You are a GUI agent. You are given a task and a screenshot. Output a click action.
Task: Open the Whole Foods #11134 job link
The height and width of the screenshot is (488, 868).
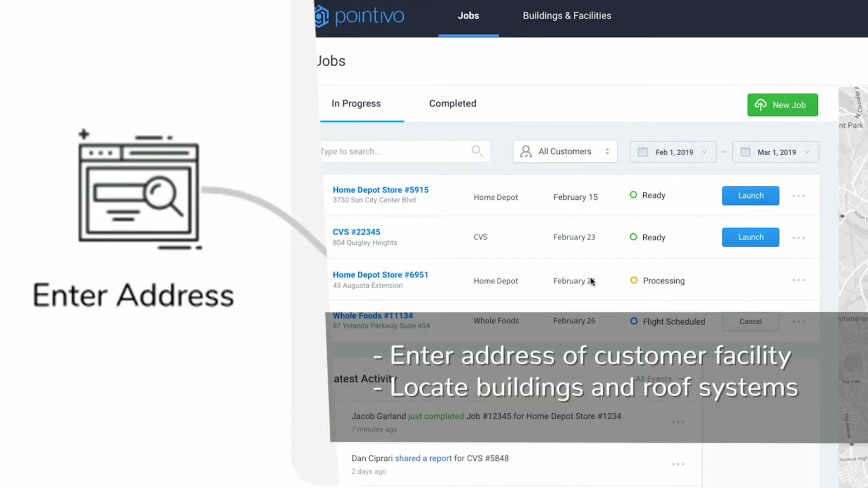pyautogui.click(x=373, y=316)
